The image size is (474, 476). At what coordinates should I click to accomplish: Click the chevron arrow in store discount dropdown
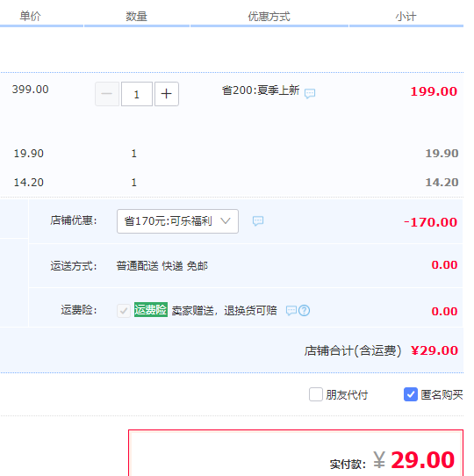[x=226, y=220]
